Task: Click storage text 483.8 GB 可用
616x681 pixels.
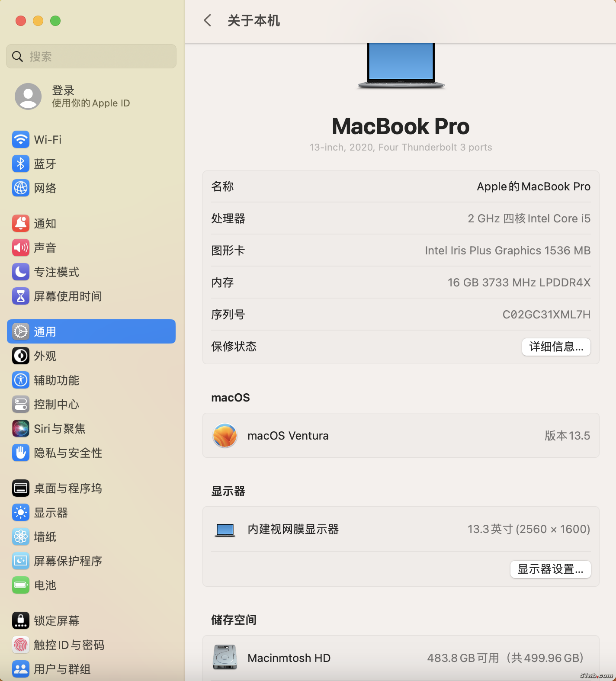Action: (463, 658)
